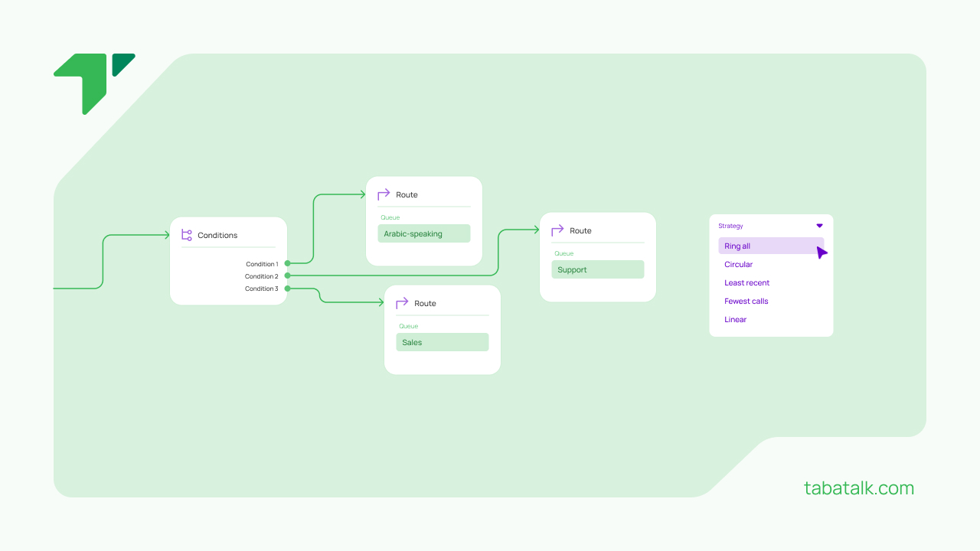The image size is (980, 551).
Task: Pick the Least recent strategy
Action: click(747, 283)
